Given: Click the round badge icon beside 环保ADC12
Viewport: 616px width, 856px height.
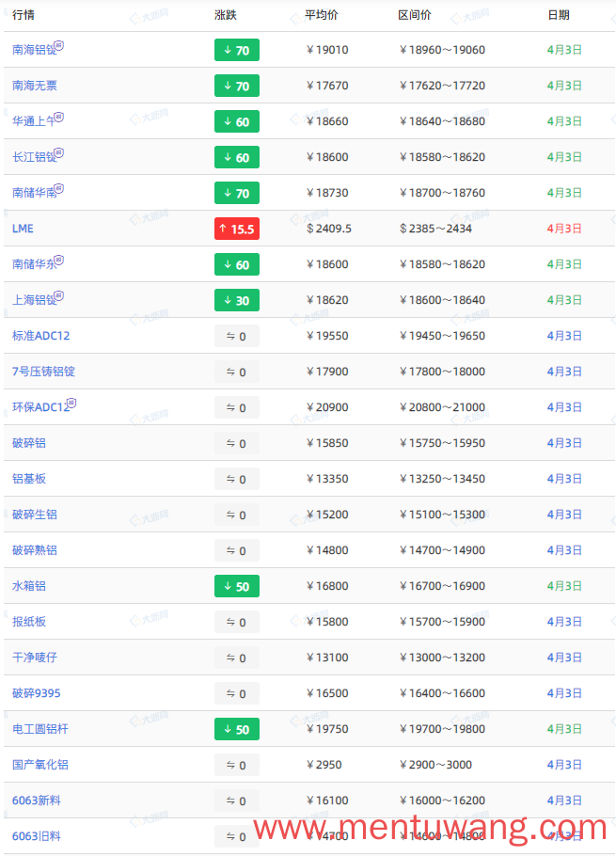Looking at the screenshot, I should tap(71, 403).
